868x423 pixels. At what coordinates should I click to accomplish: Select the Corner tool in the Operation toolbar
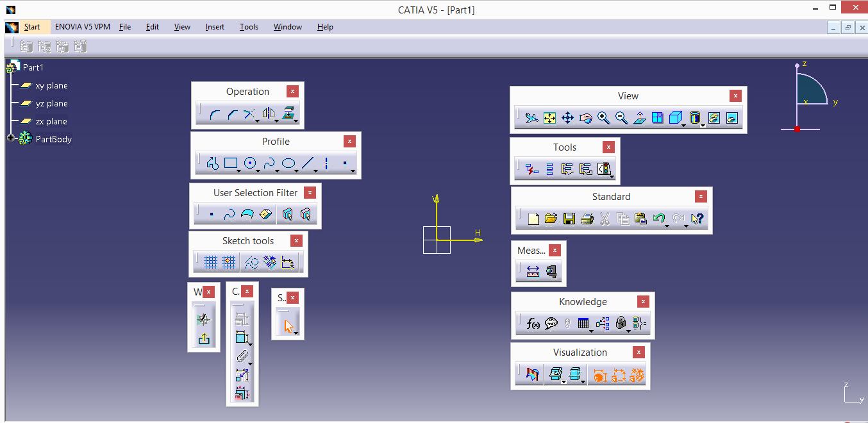(215, 113)
